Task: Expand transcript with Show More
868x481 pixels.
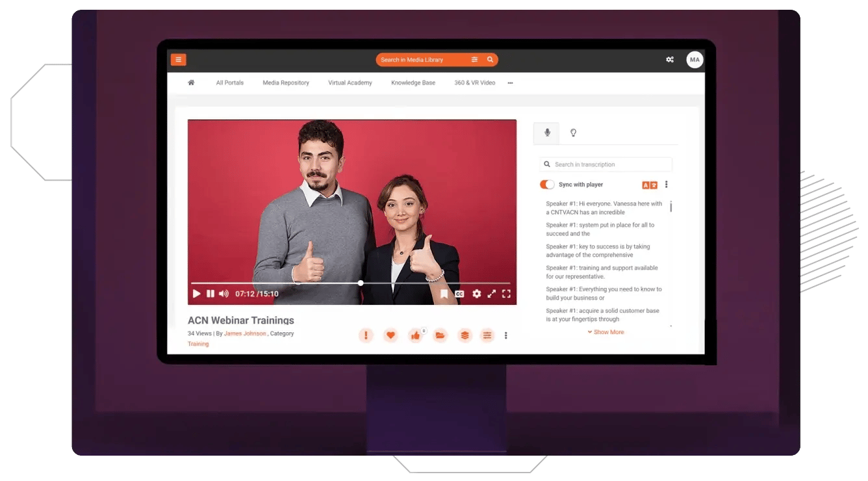Action: tap(606, 332)
